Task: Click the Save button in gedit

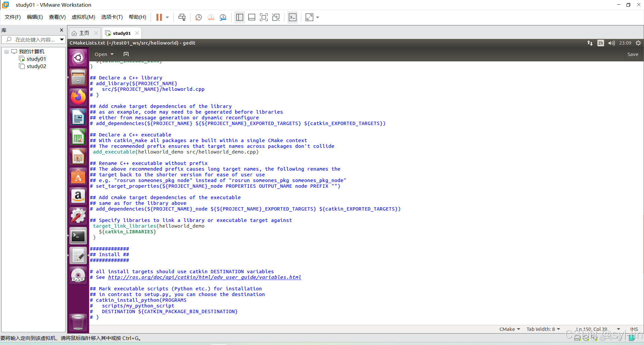Action: click(632, 54)
